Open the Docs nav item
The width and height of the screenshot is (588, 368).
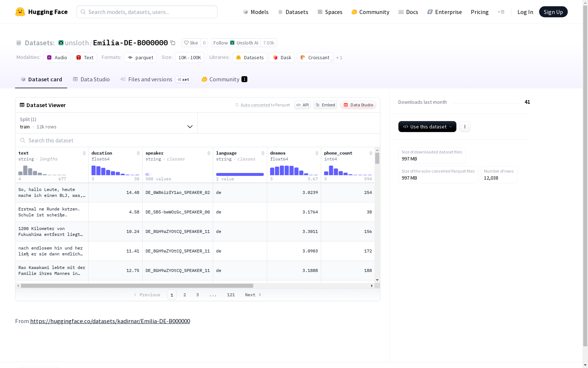408,12
